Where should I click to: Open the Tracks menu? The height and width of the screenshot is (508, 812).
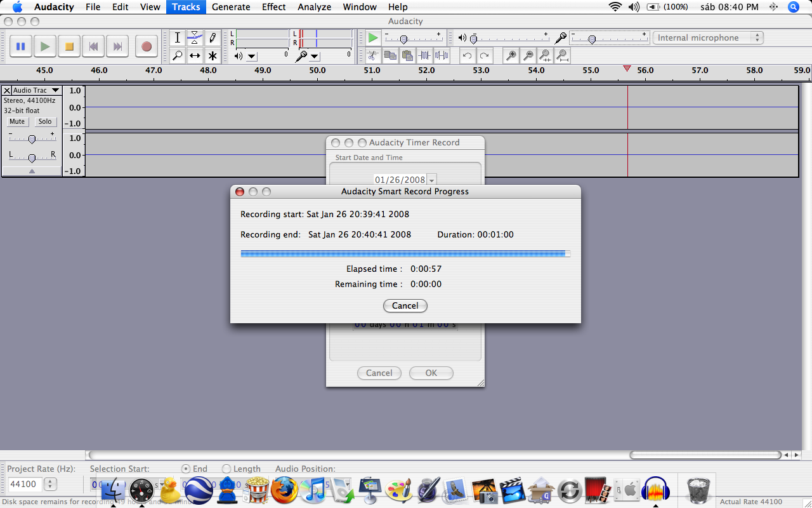point(186,7)
